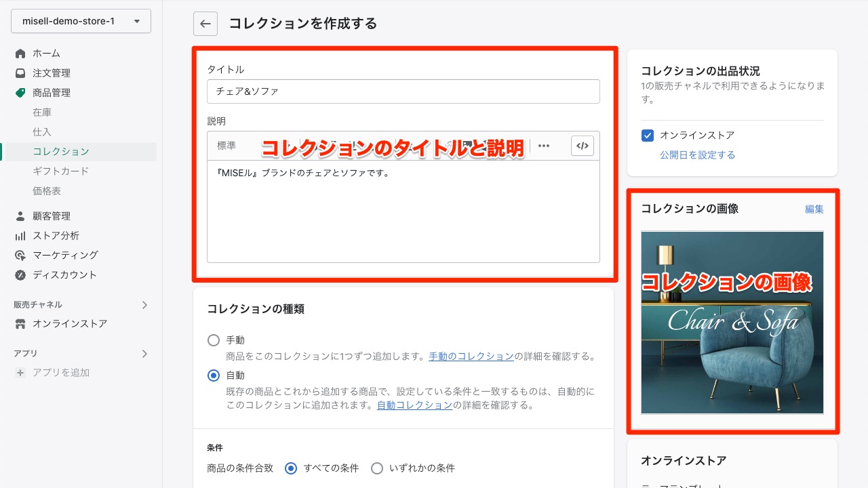
Task: Select ギフトカード submenu item
Action: 60,171
